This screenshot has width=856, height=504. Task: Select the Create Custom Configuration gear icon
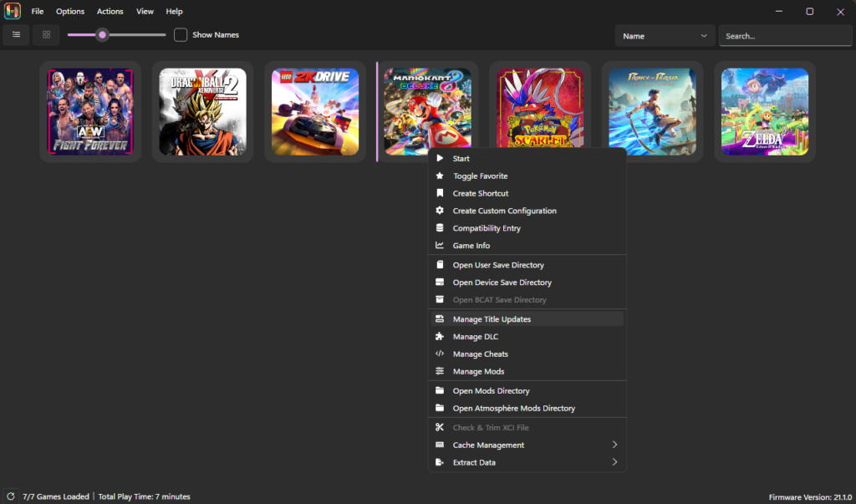click(441, 211)
